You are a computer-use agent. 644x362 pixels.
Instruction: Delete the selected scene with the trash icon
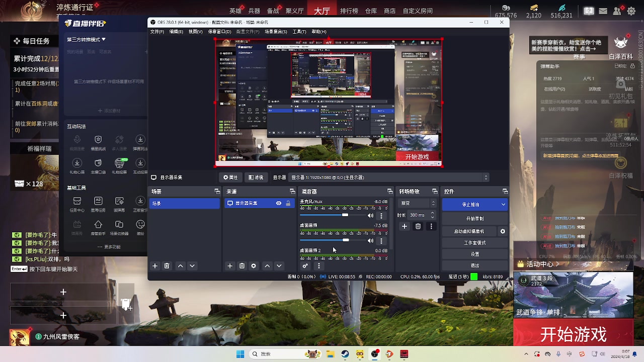tap(167, 266)
